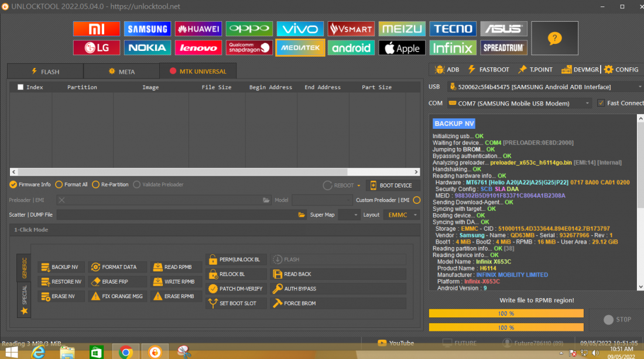644x359 pixels.
Task: Choose the LG brand logo
Action: coord(97,47)
